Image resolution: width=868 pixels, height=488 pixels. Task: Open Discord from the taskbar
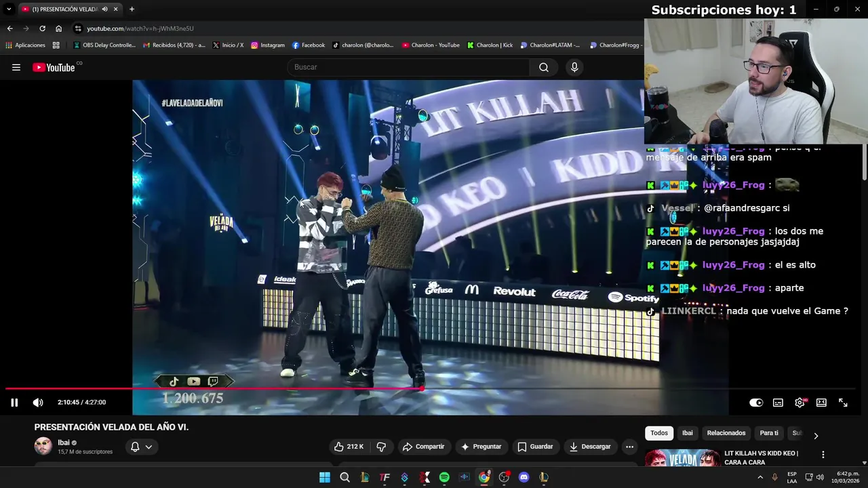coord(524,477)
